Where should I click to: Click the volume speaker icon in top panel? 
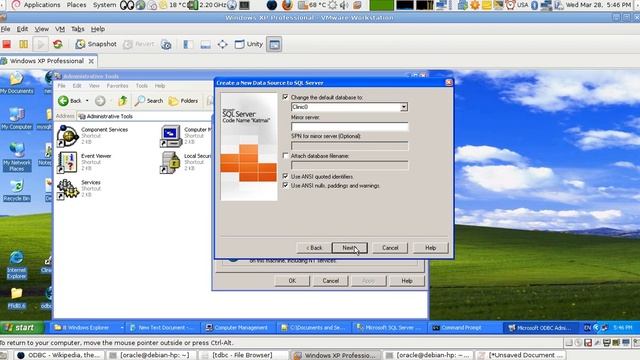pos(344,5)
